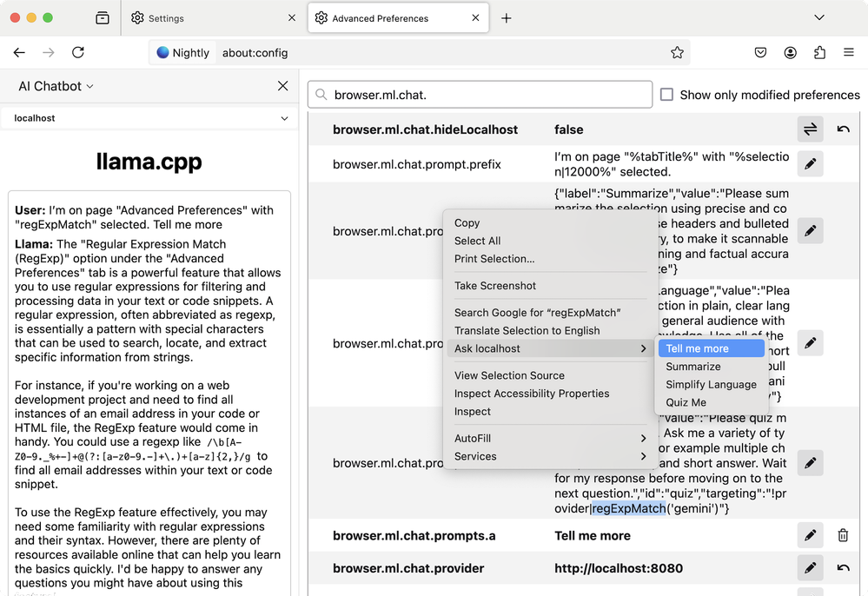The image size is (868, 596).
Task: Click the forward navigation arrow
Action: [49, 53]
